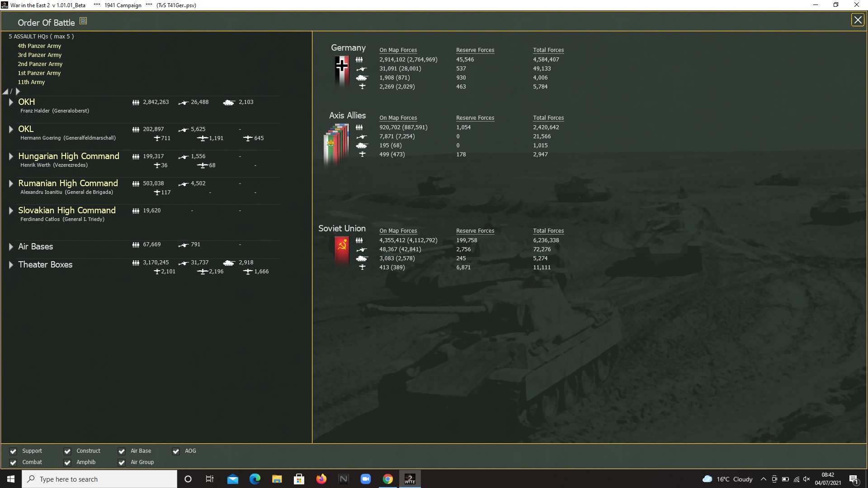Click the OKH tank icon
Viewport: 868px width, 488px height.
(229, 103)
